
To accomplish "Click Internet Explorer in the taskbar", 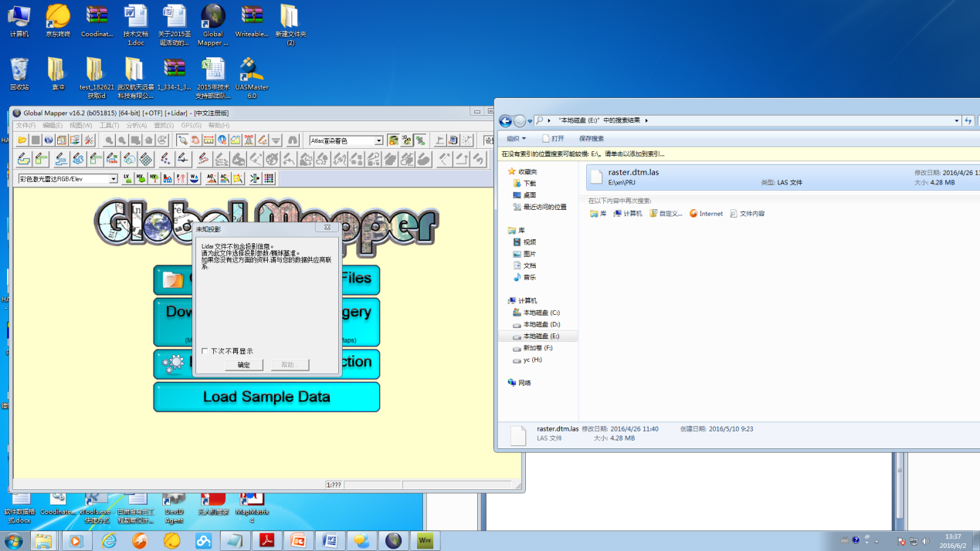I will (109, 541).
